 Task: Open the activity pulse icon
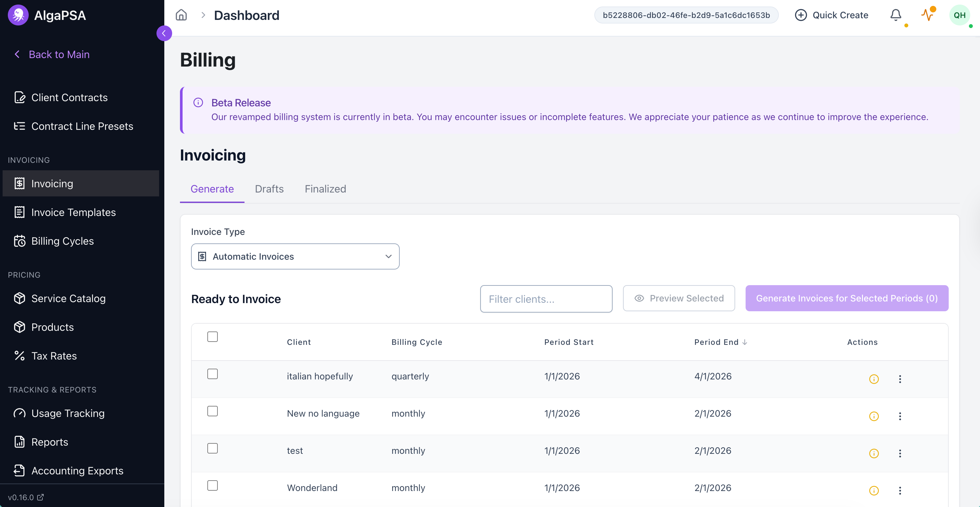click(928, 15)
